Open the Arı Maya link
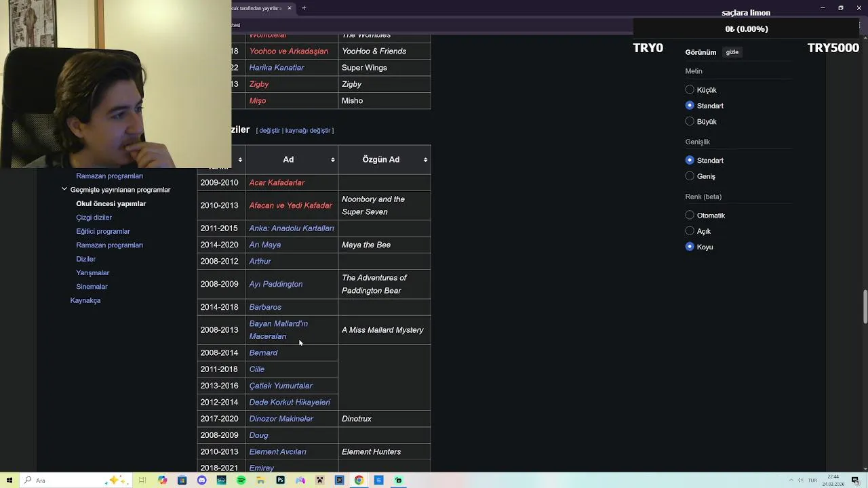The image size is (868, 488). (264, 245)
